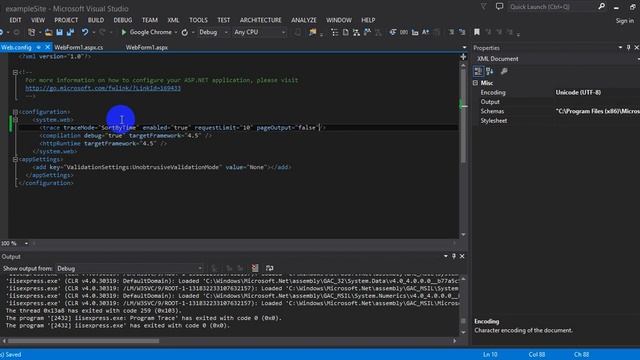
Task: Close the Output panel
Action: coord(462,256)
